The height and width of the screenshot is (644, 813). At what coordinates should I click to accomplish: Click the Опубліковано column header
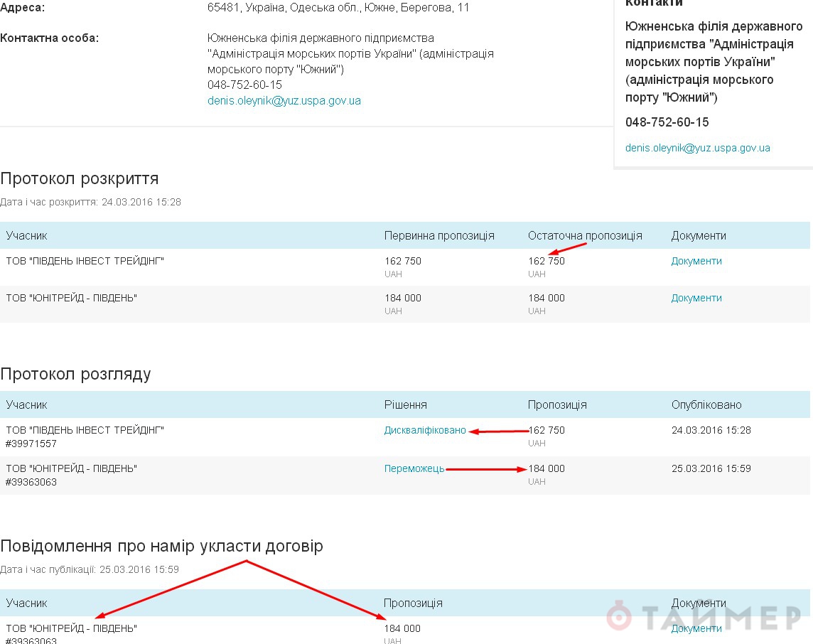click(x=706, y=404)
